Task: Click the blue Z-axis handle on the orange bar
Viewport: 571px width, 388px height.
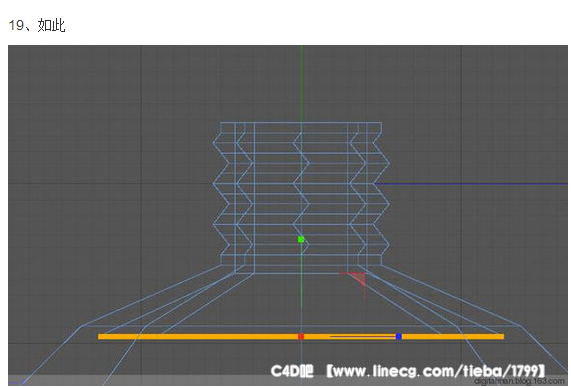Action: tap(399, 336)
